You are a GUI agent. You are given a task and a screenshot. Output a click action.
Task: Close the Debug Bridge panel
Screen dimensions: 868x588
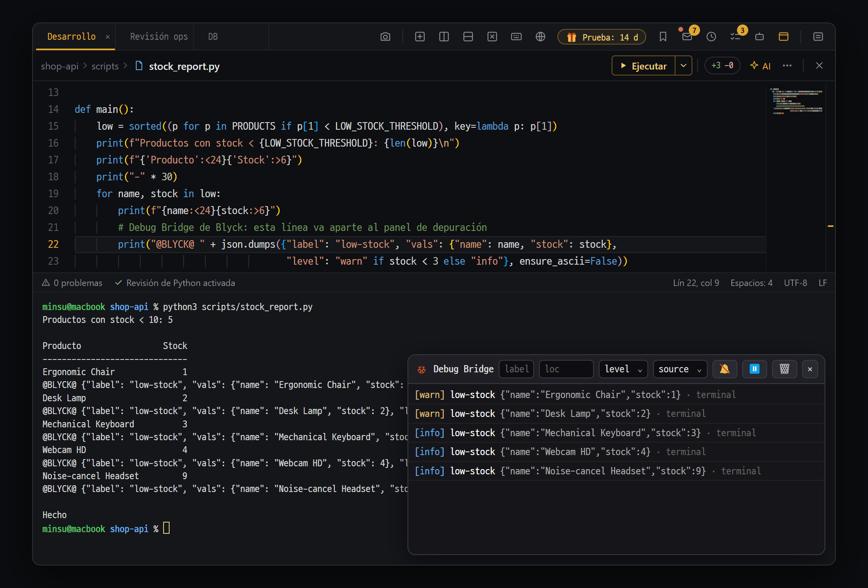point(810,369)
